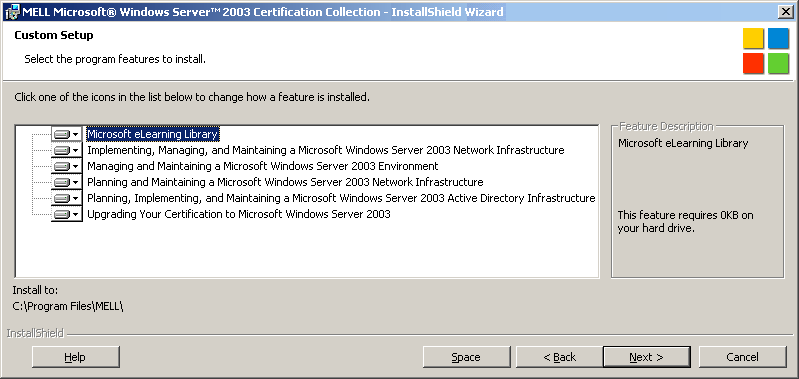Click the feature icon beside Managing and Maintaining Environment

[x=62, y=167]
